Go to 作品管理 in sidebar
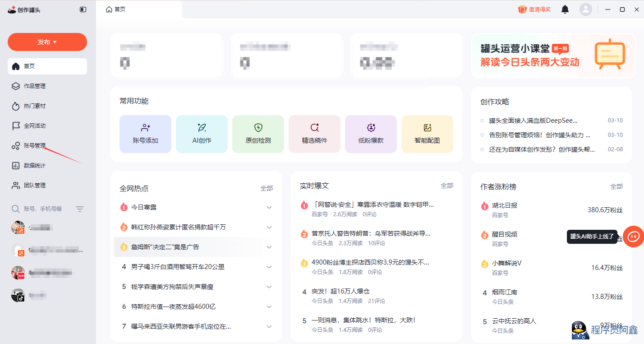The height and width of the screenshot is (344, 644). click(x=35, y=86)
